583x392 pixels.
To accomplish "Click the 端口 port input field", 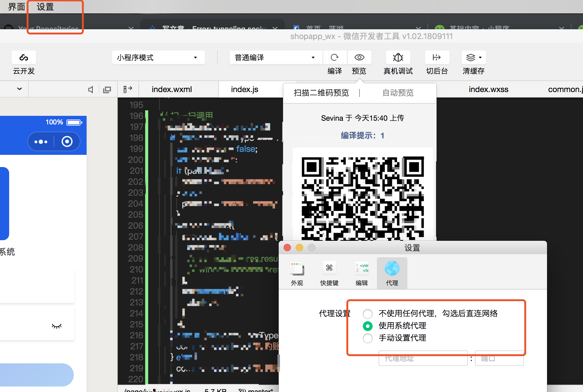I will pos(499,358).
